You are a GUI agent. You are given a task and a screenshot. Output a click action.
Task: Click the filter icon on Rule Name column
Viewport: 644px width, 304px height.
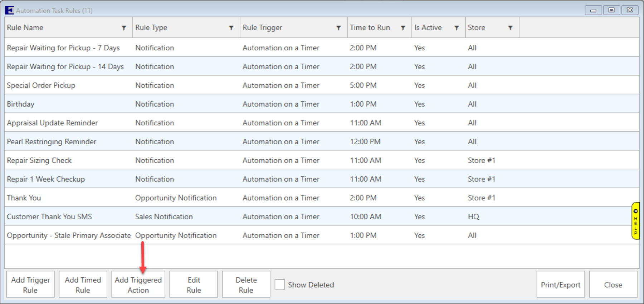tap(124, 28)
